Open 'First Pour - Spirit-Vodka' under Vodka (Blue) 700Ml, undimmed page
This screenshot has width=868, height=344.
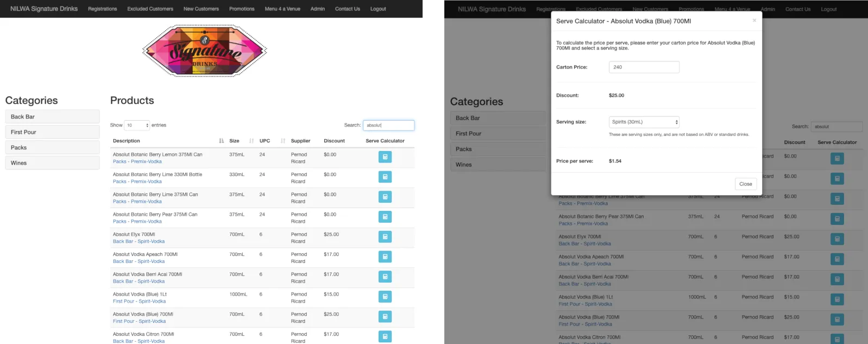(139, 321)
